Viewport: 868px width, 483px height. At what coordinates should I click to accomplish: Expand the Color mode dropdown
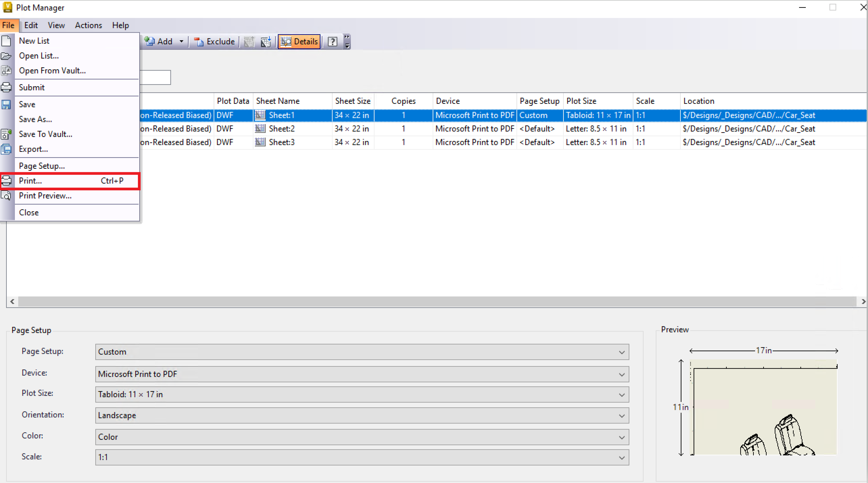[x=622, y=437]
